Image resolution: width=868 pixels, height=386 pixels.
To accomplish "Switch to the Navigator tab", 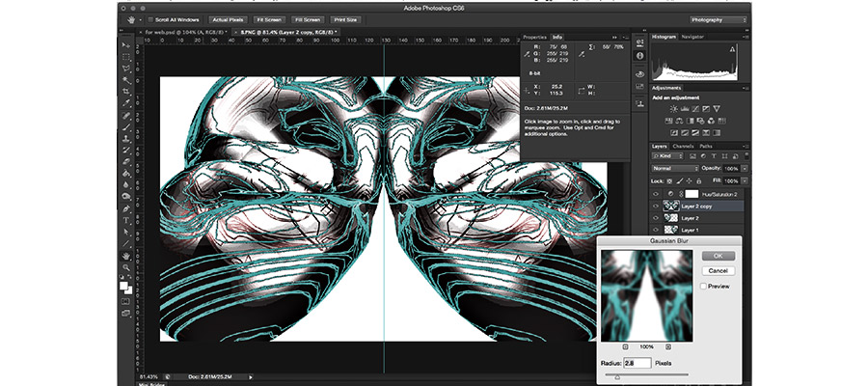I will pos(693,37).
